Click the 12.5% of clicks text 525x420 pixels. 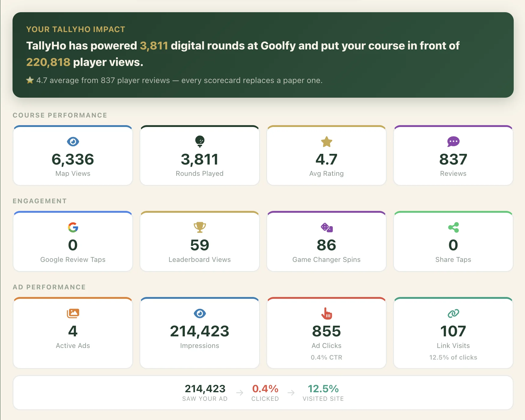(x=453, y=357)
